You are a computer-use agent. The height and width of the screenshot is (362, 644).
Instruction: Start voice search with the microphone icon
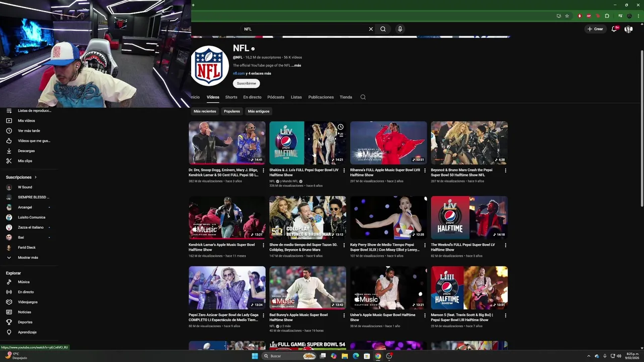tap(400, 29)
